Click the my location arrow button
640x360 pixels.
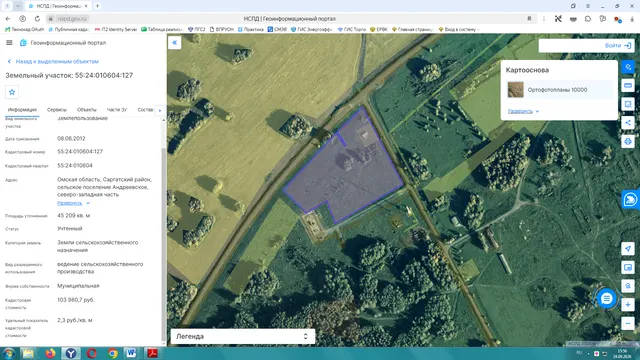(x=628, y=249)
